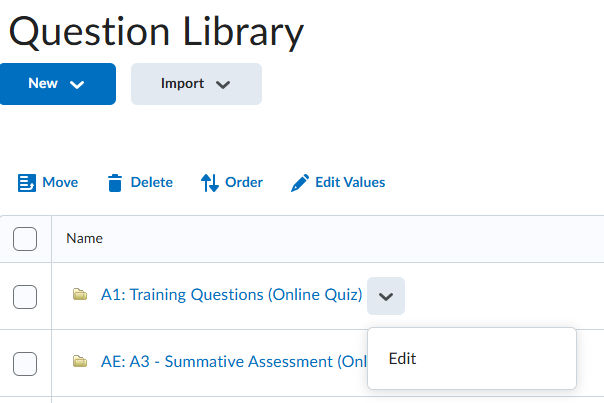The image size is (604, 403).
Task: Open the A1: Training Questions (Online Quiz) section
Action: tap(231, 295)
